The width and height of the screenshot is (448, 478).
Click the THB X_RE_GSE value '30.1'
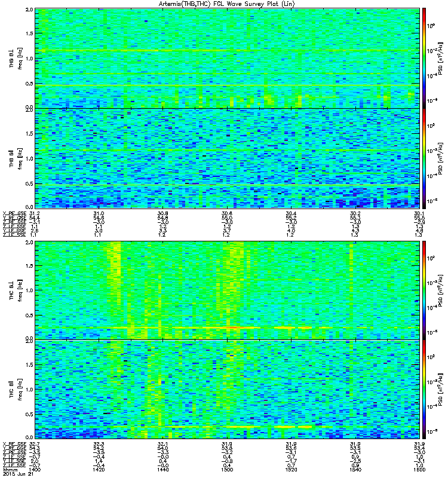(x=419, y=213)
